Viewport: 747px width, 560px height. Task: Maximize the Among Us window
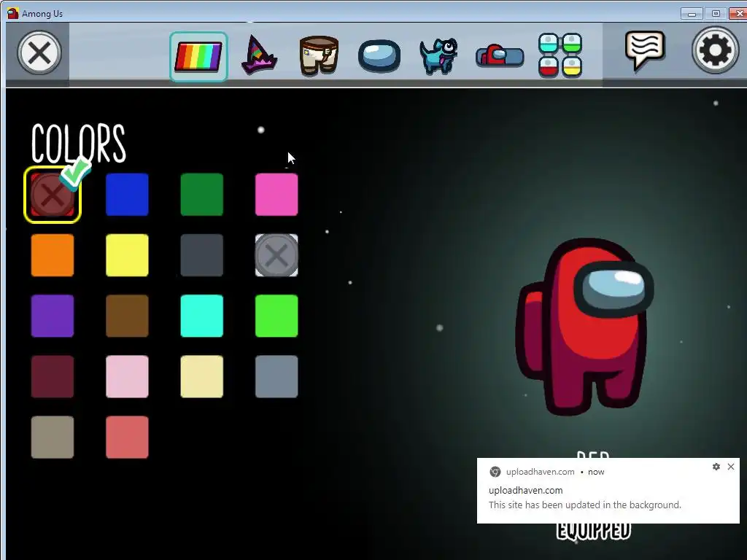[716, 14]
